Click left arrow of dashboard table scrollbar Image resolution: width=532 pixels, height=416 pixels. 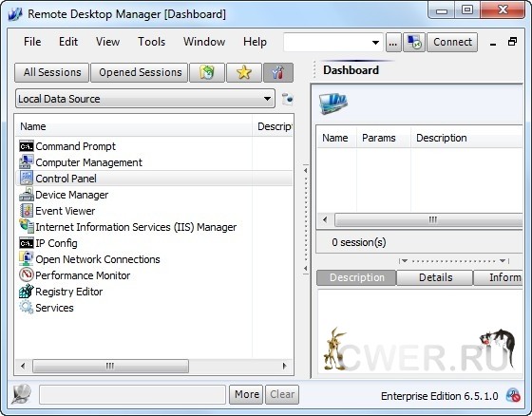click(325, 220)
